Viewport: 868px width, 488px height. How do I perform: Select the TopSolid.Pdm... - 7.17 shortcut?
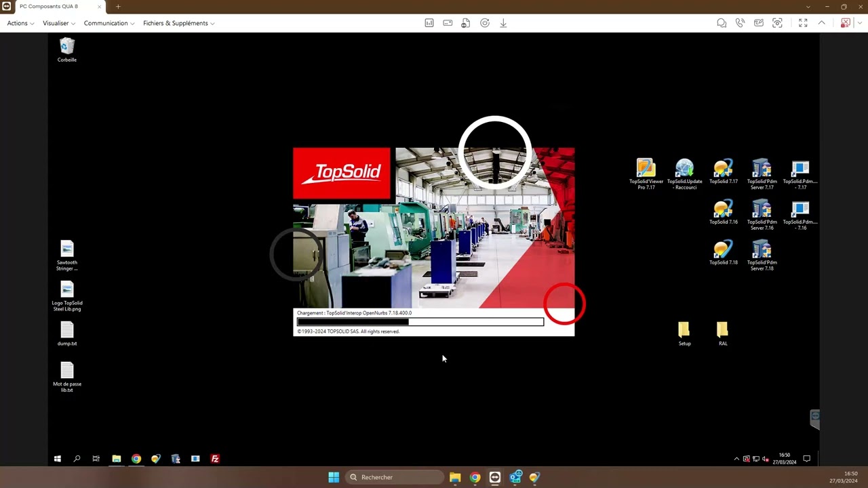tap(800, 174)
